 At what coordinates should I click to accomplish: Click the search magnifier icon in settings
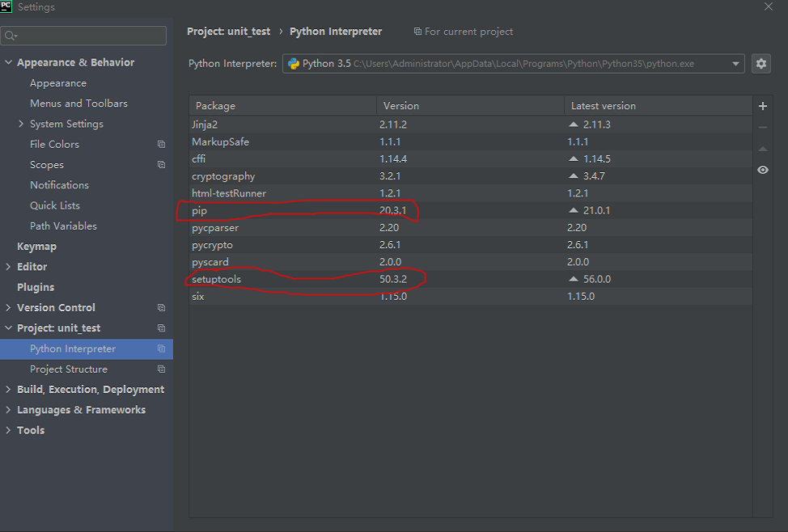[x=11, y=36]
